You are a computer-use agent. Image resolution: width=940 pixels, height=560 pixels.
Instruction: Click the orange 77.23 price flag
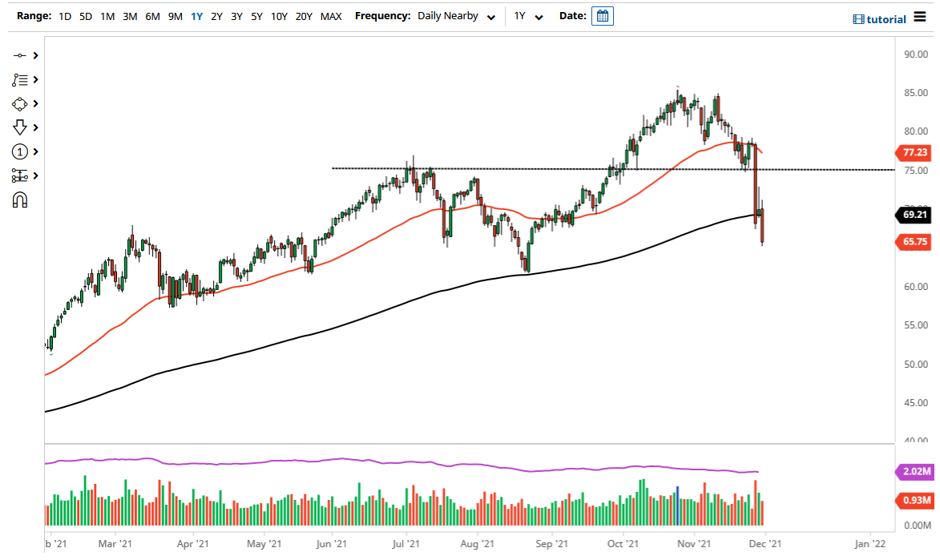(914, 153)
